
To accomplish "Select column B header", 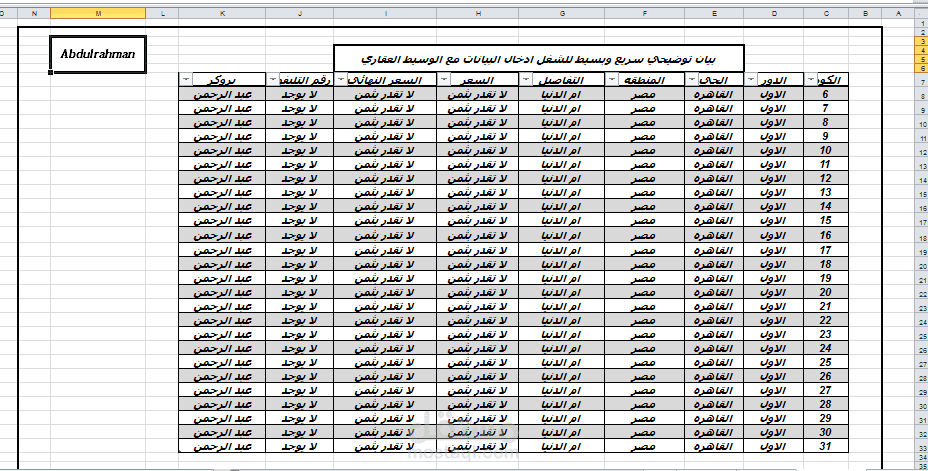I will 865,14.
